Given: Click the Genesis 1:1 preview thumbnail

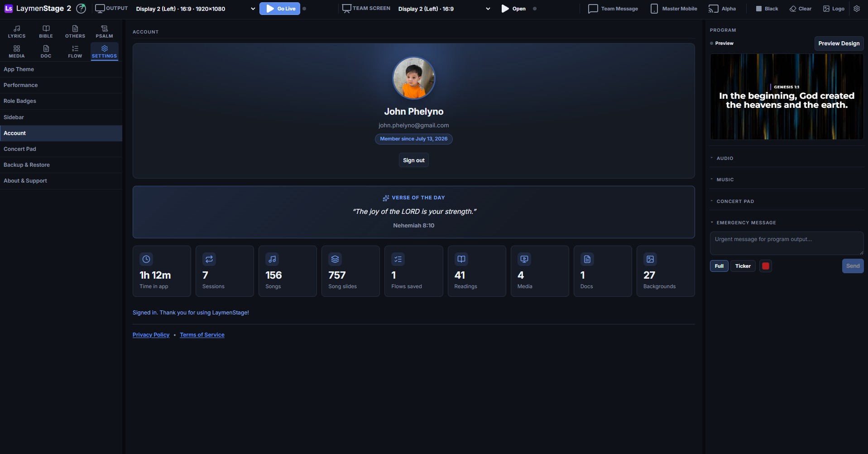Looking at the screenshot, I should click(x=786, y=97).
